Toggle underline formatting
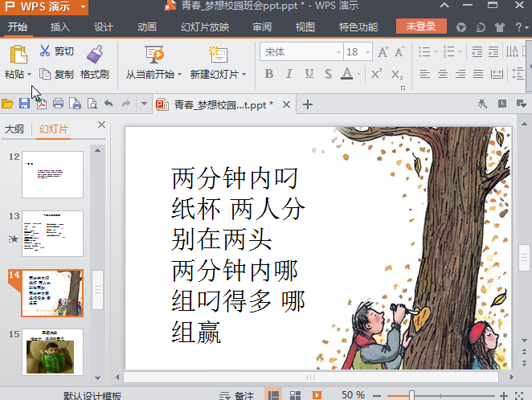 tap(309, 74)
